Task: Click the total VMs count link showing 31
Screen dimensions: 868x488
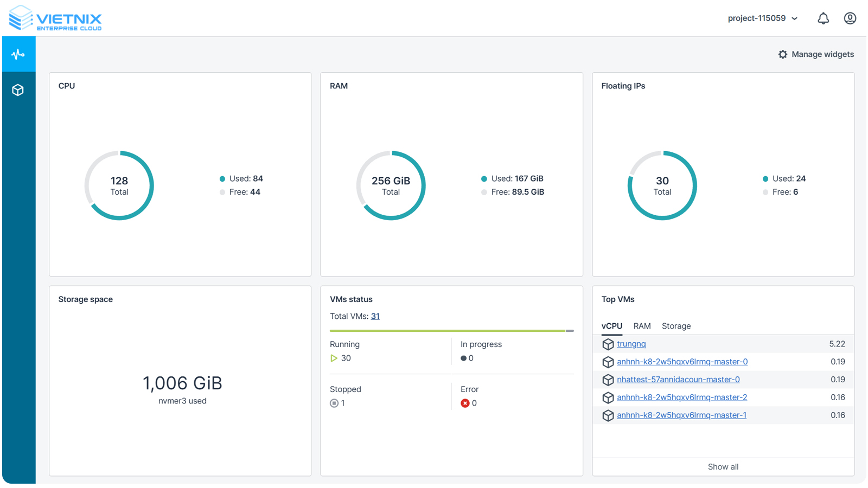Action: click(x=375, y=316)
